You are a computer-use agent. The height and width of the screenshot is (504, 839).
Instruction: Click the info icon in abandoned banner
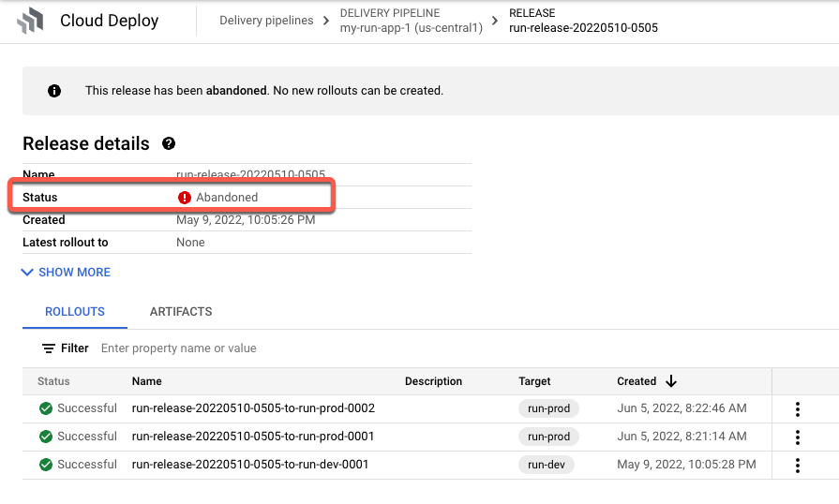53,91
